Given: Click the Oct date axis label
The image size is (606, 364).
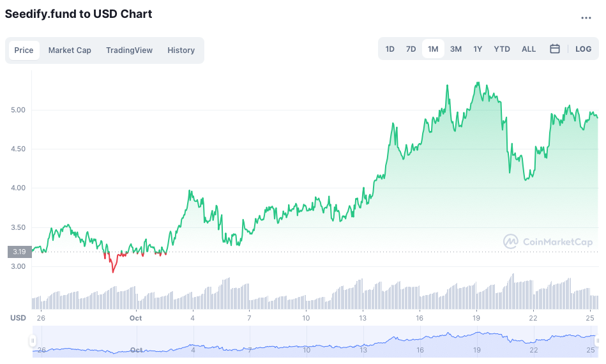Looking at the screenshot, I should (135, 318).
